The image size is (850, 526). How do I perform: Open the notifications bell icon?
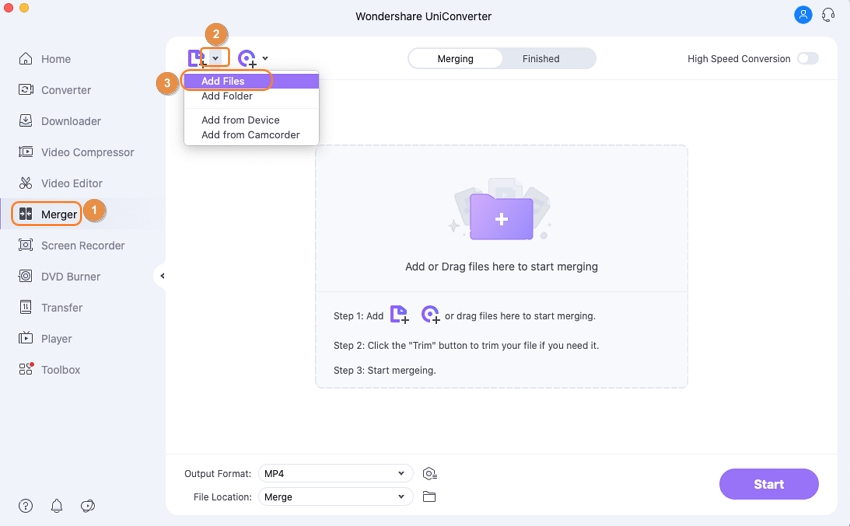point(57,506)
